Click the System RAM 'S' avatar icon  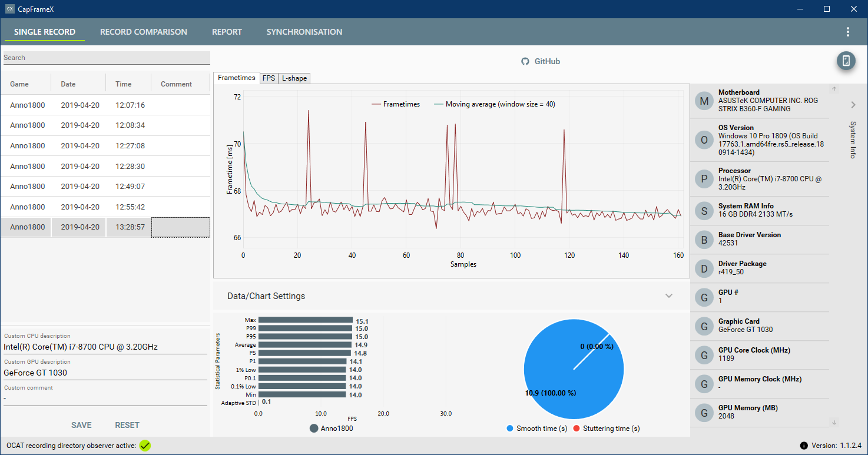tap(704, 210)
